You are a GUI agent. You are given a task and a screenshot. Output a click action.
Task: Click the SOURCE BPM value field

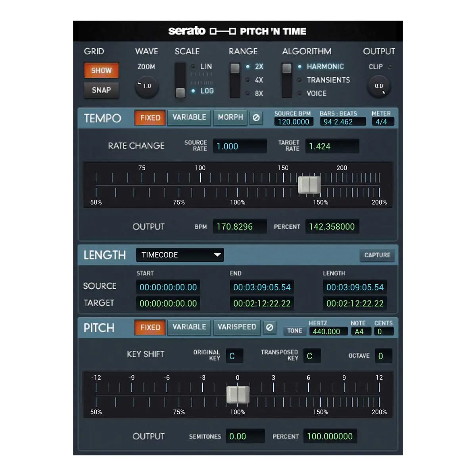[x=293, y=122]
